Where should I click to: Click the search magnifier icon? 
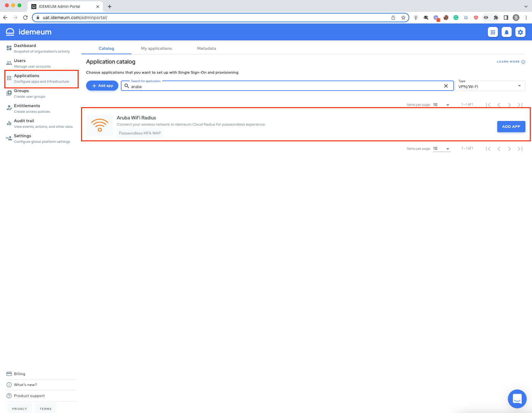tap(127, 86)
